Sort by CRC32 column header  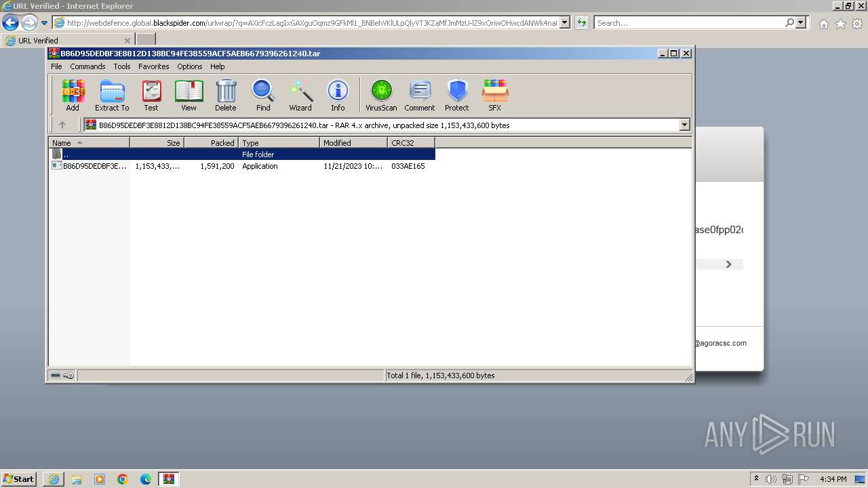coord(411,142)
